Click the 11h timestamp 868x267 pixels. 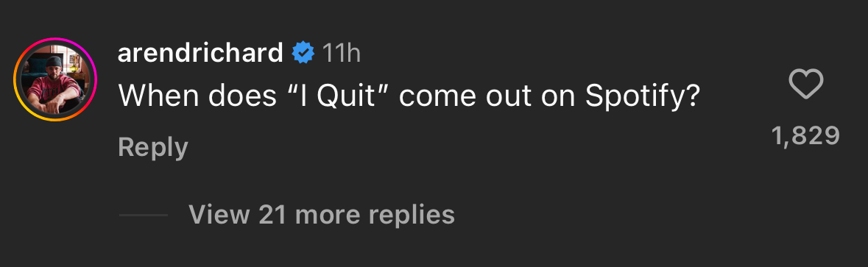341,53
